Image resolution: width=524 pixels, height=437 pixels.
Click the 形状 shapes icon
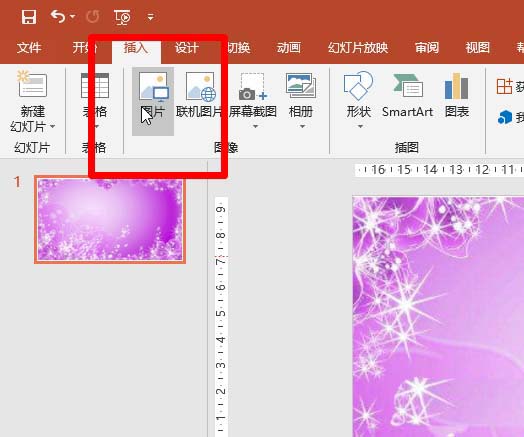[358, 86]
